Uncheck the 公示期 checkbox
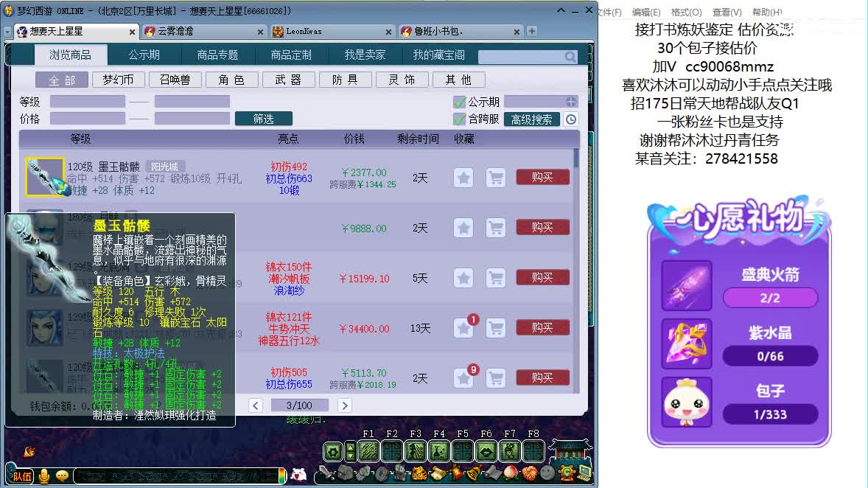The image size is (868, 488). coord(459,102)
